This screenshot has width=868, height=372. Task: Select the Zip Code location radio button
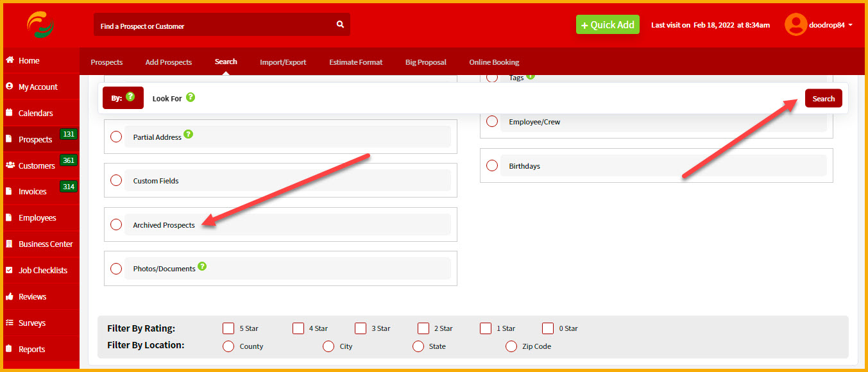(511, 346)
